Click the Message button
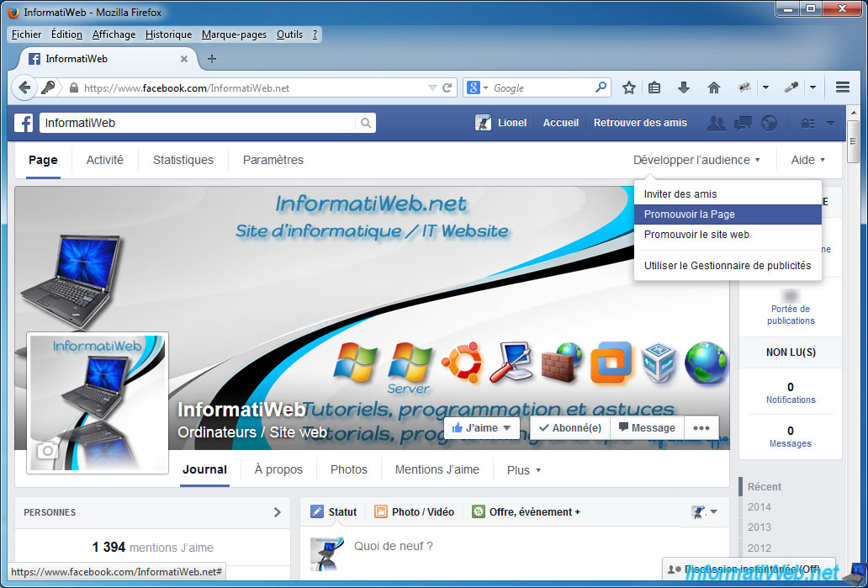The width and height of the screenshot is (868, 588). point(647,428)
